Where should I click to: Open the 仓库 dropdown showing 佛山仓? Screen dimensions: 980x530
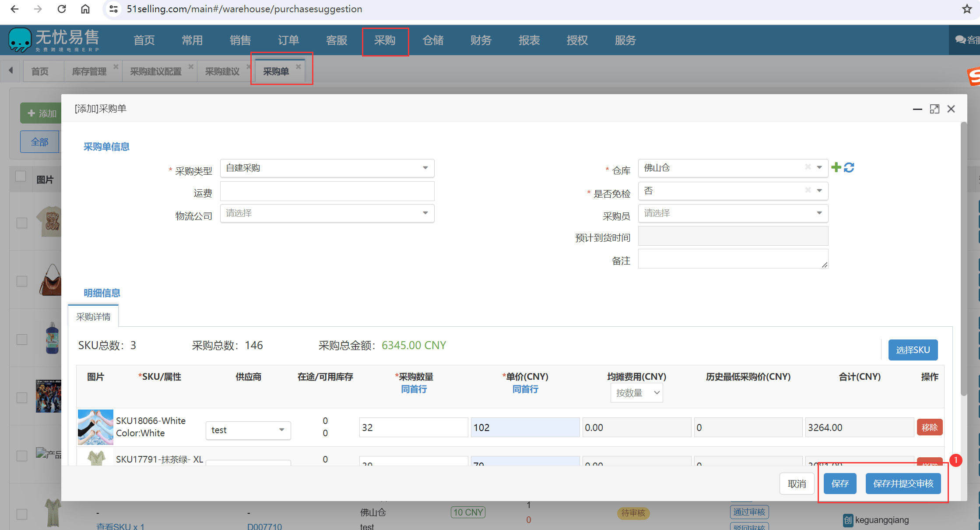point(733,168)
